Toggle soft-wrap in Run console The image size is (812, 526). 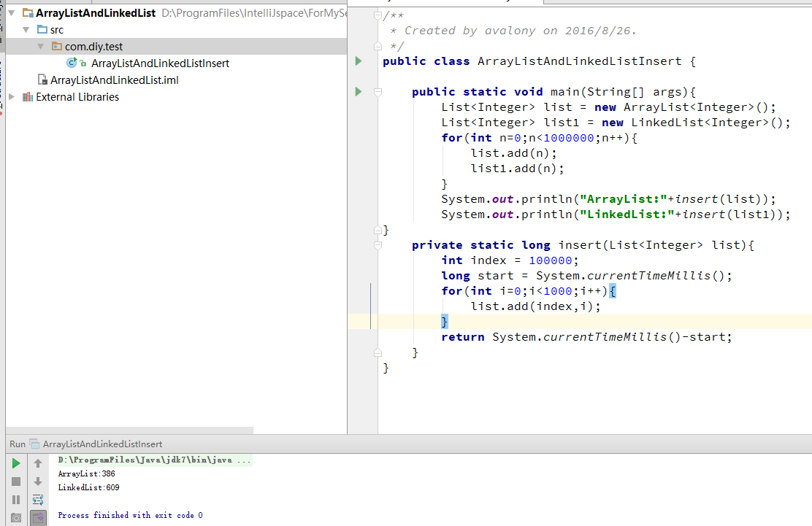point(38,500)
